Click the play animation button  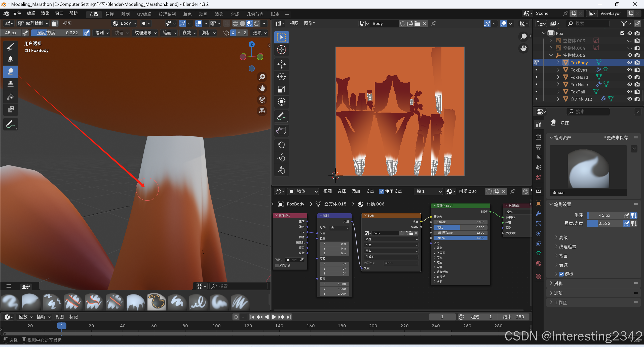coord(274,317)
